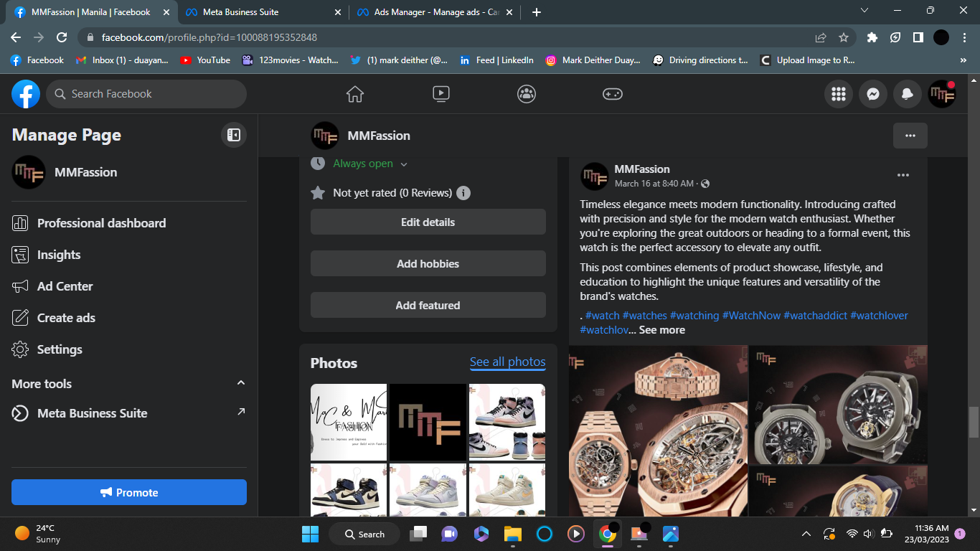Click the #WatchNow hashtag link
The height and width of the screenshot is (551, 980).
click(x=751, y=316)
